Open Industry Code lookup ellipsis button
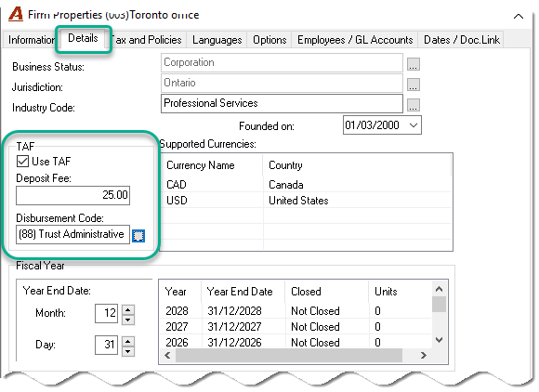Image resolution: width=539 pixels, height=392 pixels. pos(414,104)
